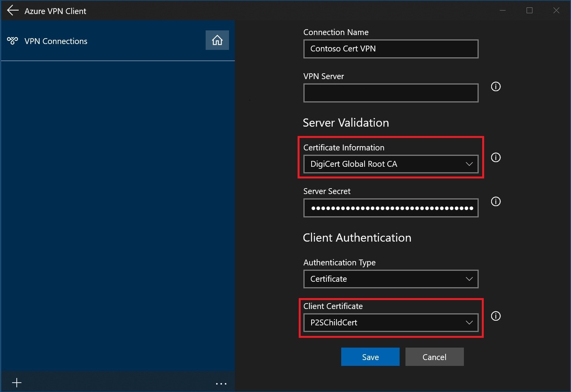Show info for Certificate Information
The image size is (571, 392).
495,157
